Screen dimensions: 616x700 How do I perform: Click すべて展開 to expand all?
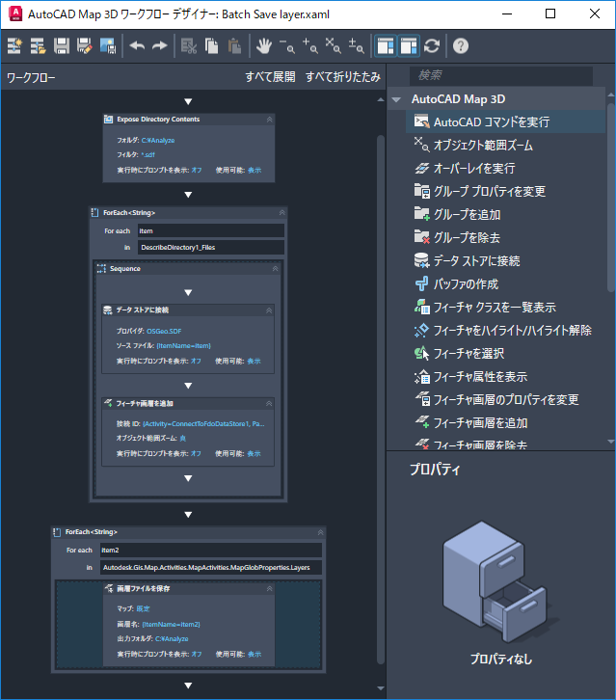tap(270, 77)
